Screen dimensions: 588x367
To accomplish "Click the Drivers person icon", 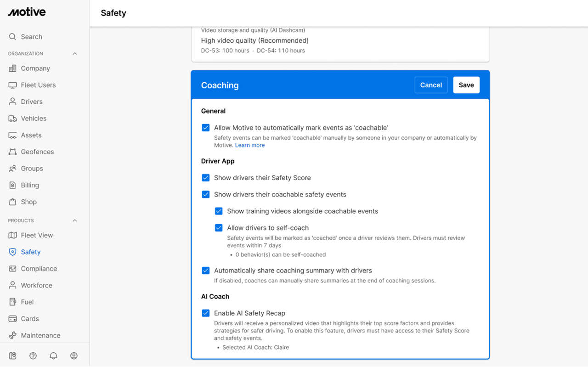I will [12, 102].
